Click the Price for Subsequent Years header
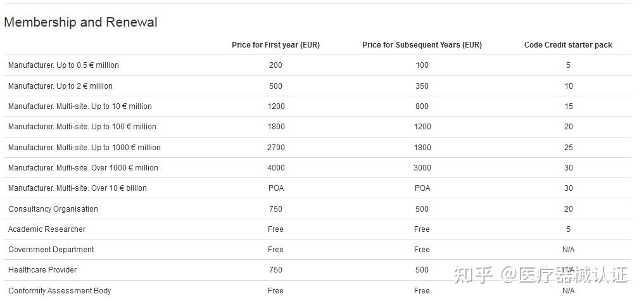Image resolution: width=644 pixels, height=301 pixels. (422, 45)
